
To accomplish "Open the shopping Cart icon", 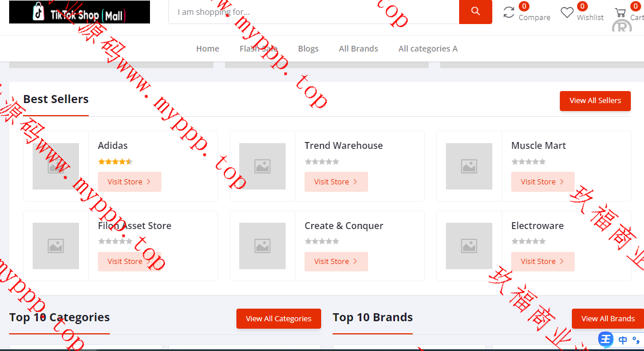I will click(x=620, y=13).
